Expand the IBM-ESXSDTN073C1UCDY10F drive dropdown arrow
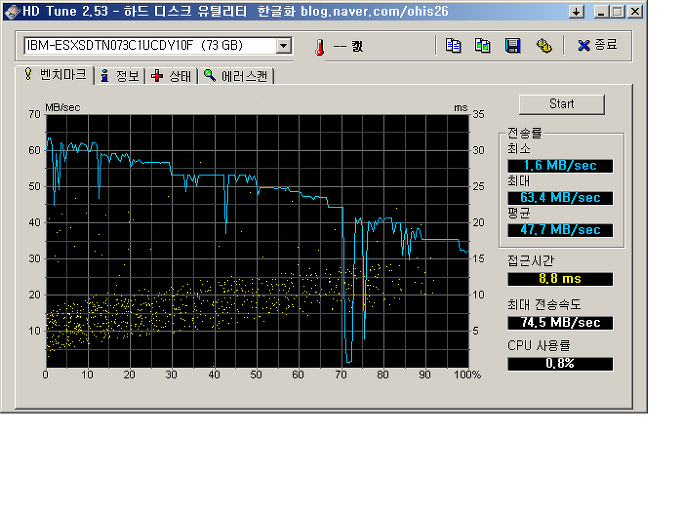This screenshot has height=512, width=683. 284,45
